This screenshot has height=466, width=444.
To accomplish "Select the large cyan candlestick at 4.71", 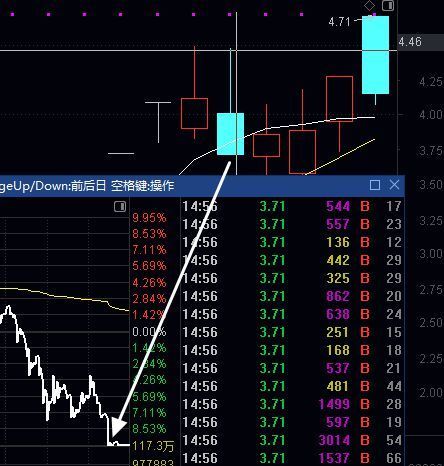I will tap(375, 55).
